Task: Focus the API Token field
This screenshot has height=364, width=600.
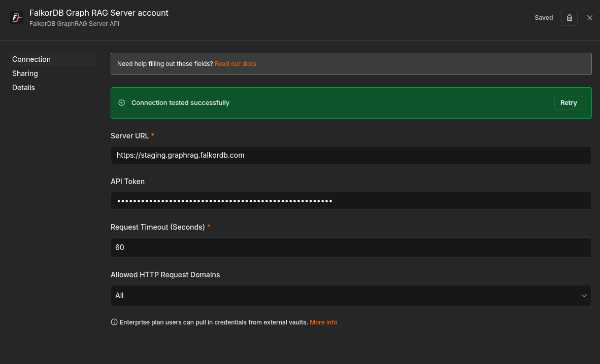Action: pos(351,201)
